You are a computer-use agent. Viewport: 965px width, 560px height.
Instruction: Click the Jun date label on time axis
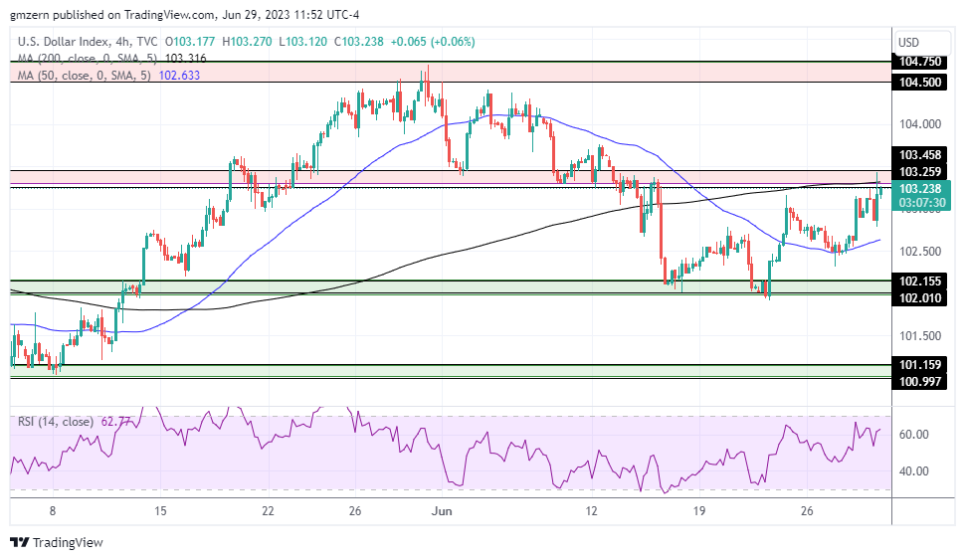(x=442, y=511)
